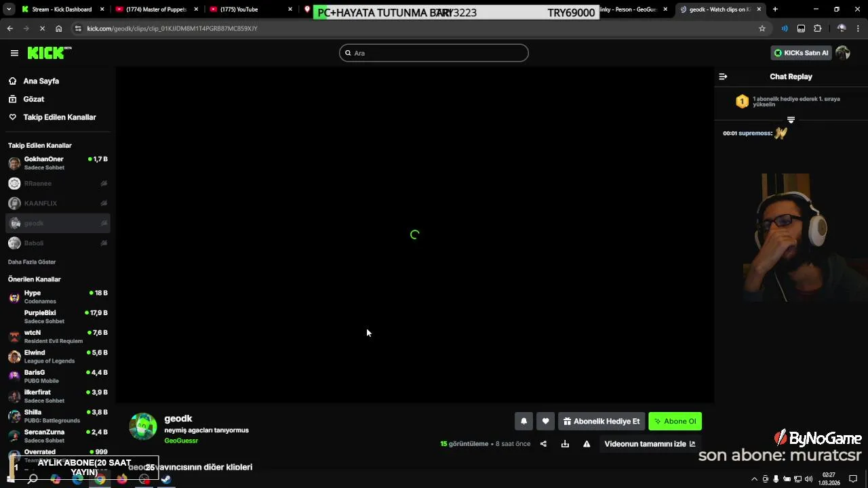Click the address bar URL
The width and height of the screenshot is (868, 488).
pos(172,28)
